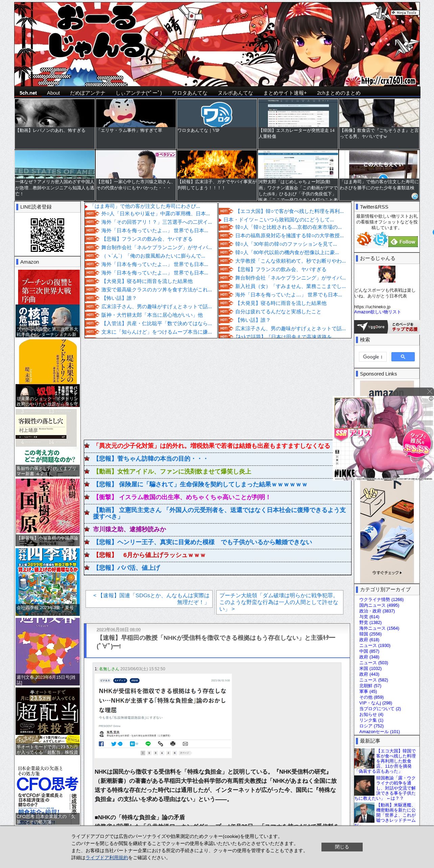Open しぃアンテナ in the navigation bar

(x=139, y=93)
